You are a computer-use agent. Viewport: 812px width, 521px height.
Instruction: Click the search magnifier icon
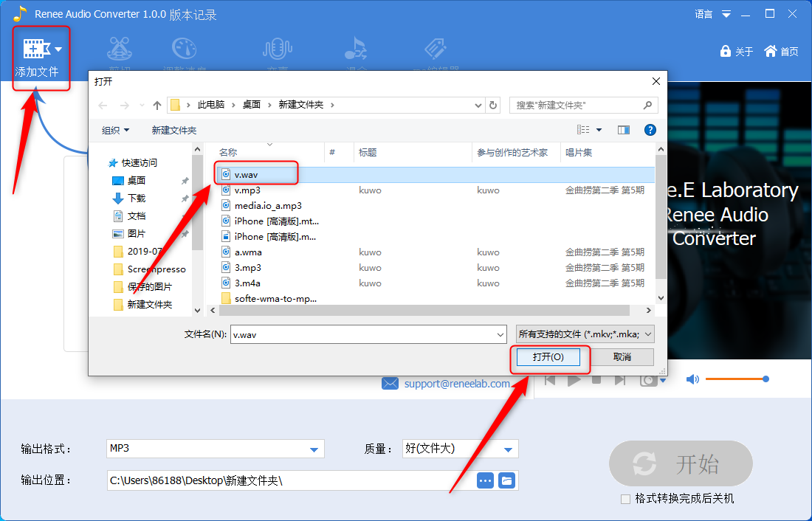point(647,105)
